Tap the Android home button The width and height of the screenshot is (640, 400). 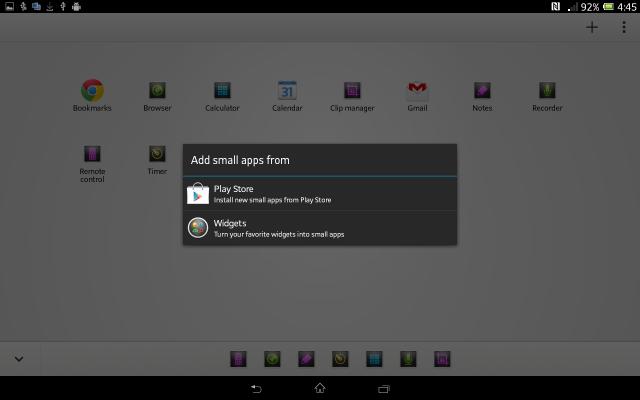pyautogui.click(x=320, y=388)
